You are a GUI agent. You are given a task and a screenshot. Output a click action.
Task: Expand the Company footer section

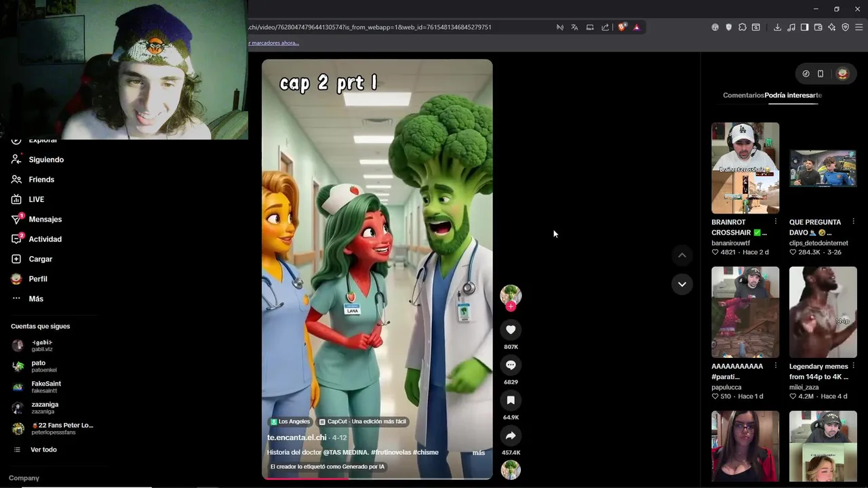24,478
